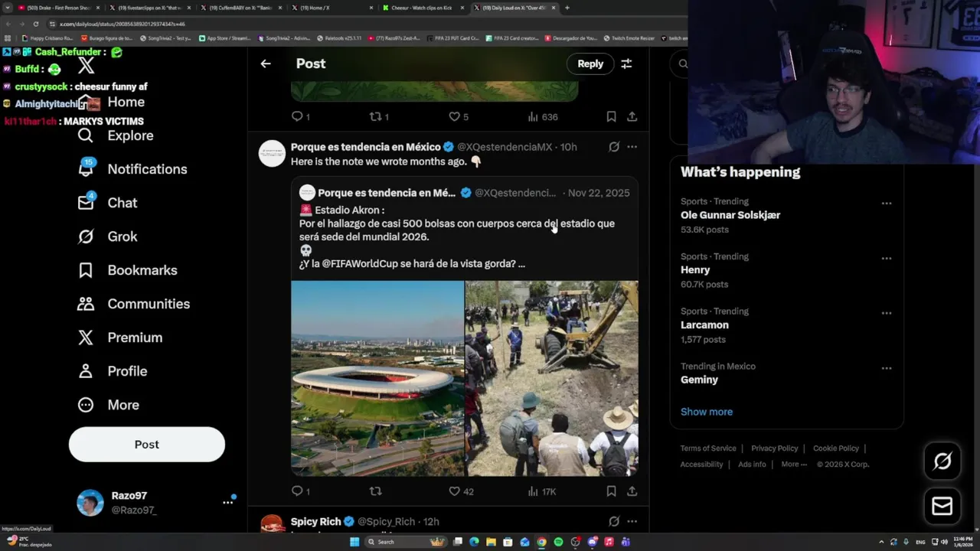Reload the page with browser refresh
980x551 pixels.
[x=35, y=24]
